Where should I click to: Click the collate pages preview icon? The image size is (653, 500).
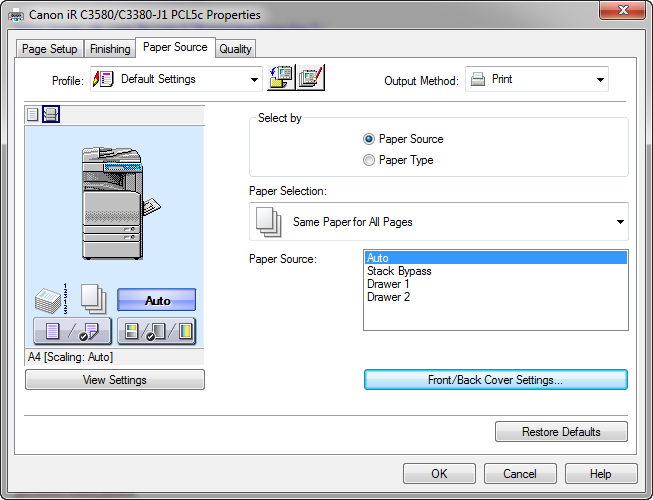click(51, 299)
